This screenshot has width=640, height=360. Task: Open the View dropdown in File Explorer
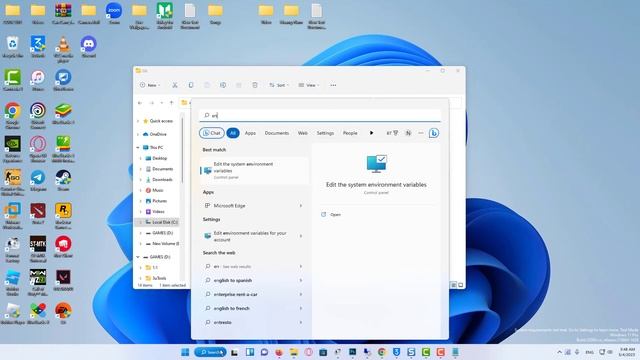point(309,85)
